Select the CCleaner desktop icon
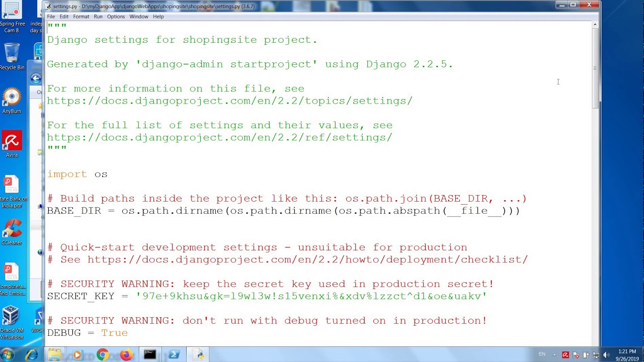Viewport: 644px width, 362px height. (12, 232)
